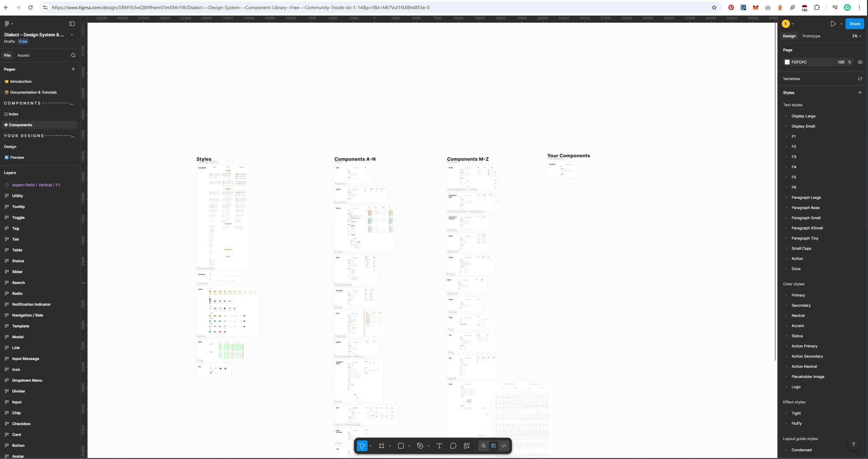Collapse the left sidebar panel
Screen dimensions: 868x459
point(72,24)
